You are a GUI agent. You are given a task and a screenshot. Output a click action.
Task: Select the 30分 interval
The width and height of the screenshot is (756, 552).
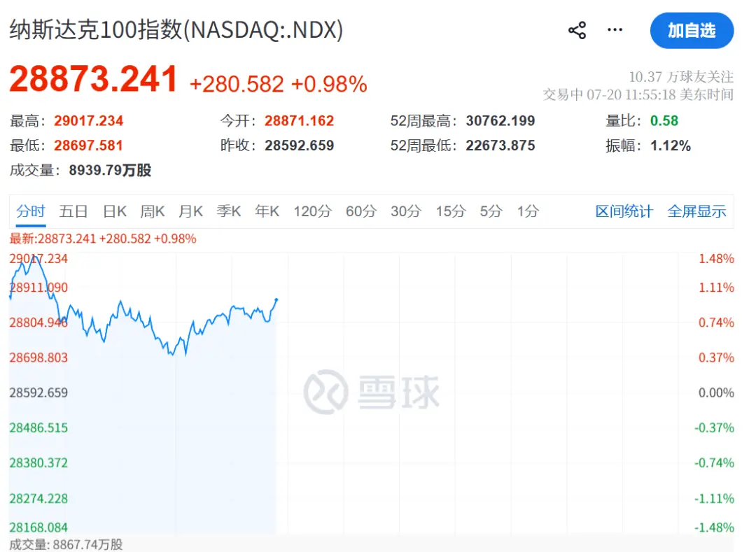406,211
